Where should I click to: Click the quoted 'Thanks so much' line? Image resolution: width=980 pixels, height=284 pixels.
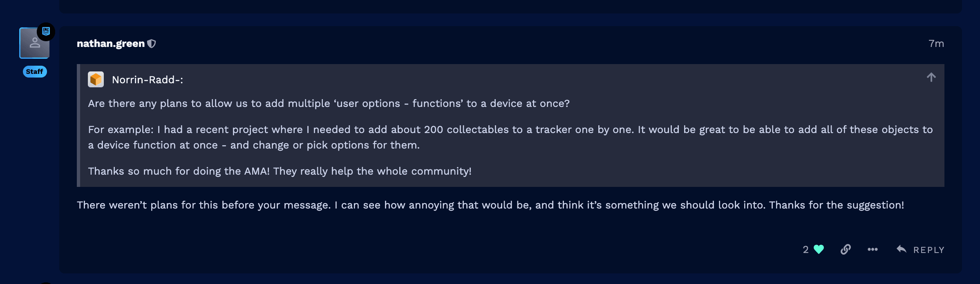pos(280,171)
